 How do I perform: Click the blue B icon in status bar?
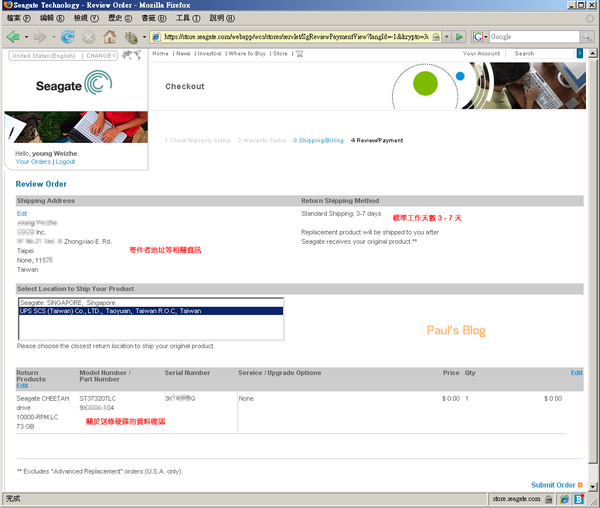pyautogui.click(x=579, y=499)
